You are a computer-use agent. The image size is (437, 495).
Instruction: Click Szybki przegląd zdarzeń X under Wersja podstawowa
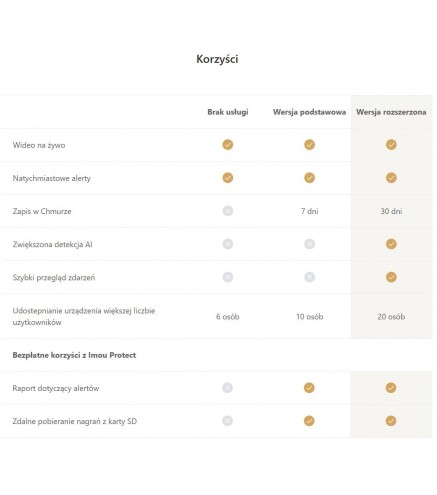[309, 277]
